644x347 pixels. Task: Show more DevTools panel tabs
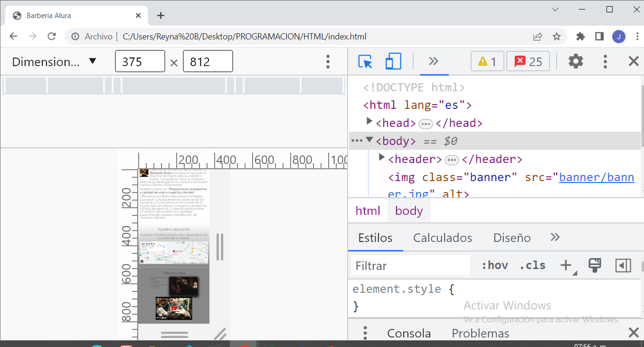pos(434,61)
